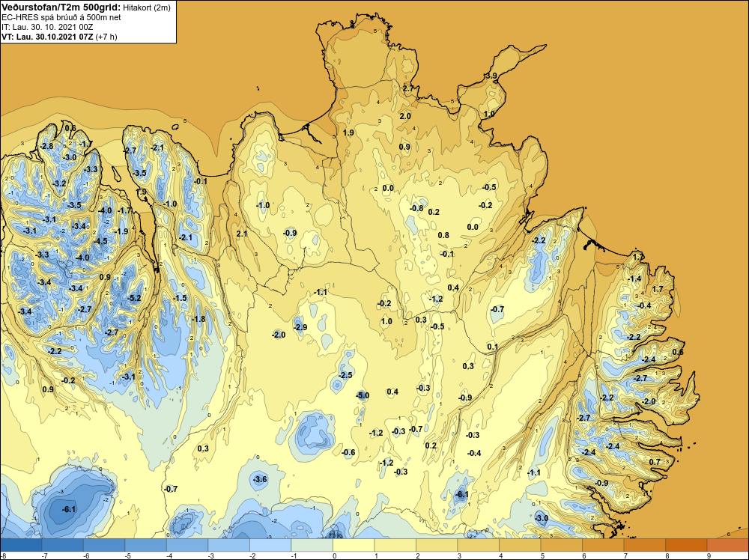Viewport: 749px width, 560px height.
Task: Click the 'EC-HRES spá brúuð á 500m net' line
Action: pyautogui.click(x=61, y=17)
